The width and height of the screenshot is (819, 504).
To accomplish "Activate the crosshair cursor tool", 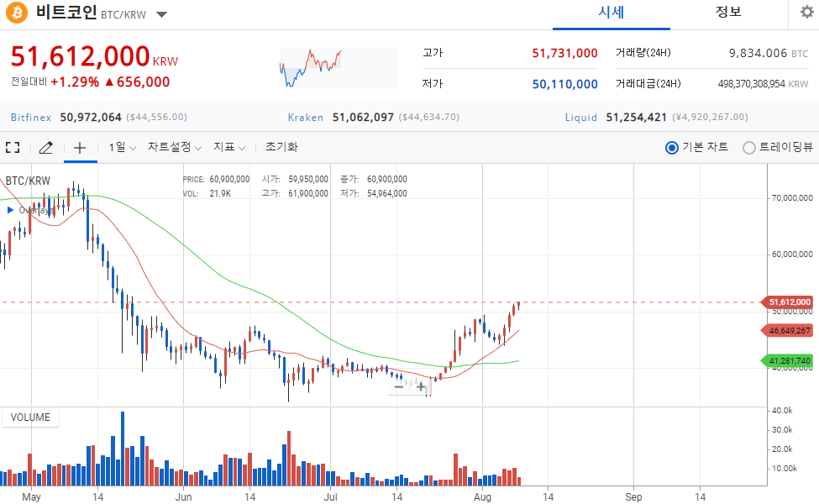I will point(80,148).
